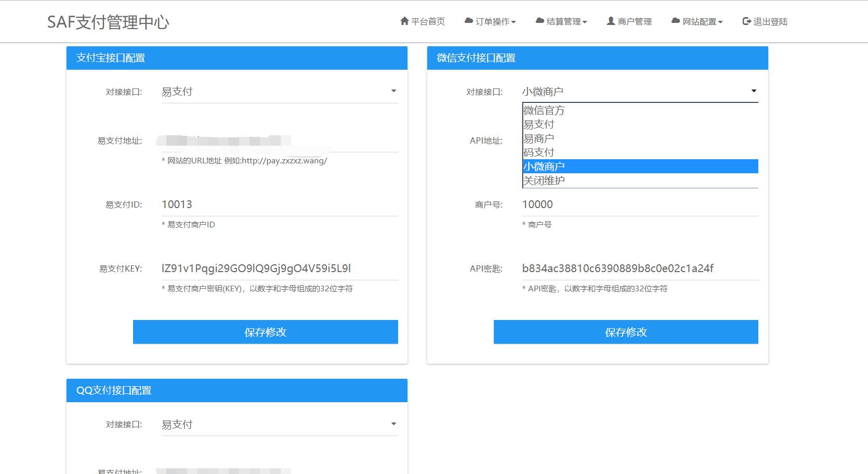Save changes in 支付宝接口配置 panel
This screenshot has height=474, width=868.
tap(266, 332)
